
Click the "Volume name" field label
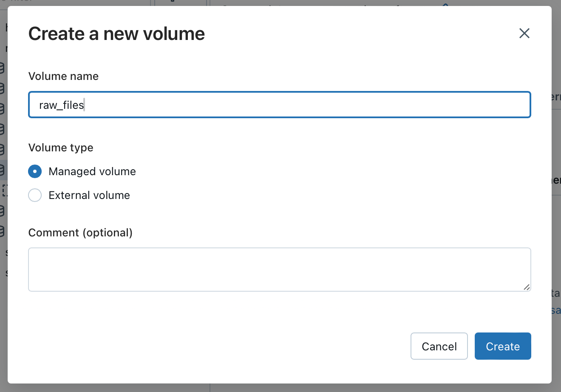pyautogui.click(x=63, y=76)
